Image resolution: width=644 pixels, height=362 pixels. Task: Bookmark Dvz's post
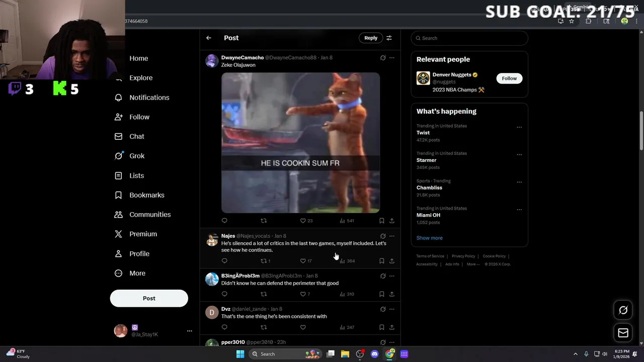click(x=382, y=327)
